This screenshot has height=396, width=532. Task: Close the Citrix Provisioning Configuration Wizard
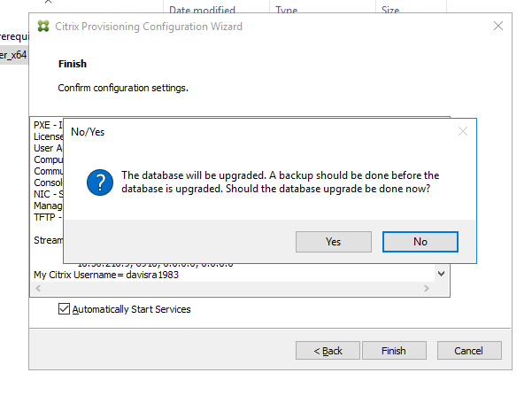pos(498,26)
